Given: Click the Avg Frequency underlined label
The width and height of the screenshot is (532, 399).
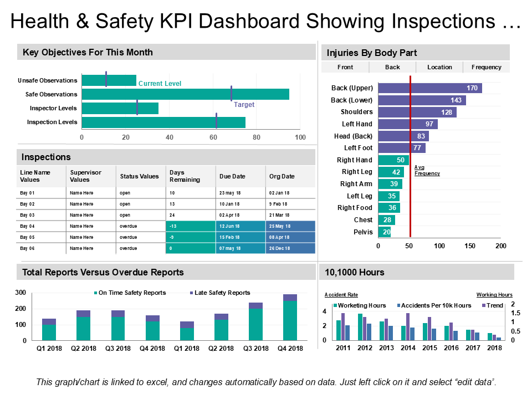Looking at the screenshot, I should [x=427, y=170].
